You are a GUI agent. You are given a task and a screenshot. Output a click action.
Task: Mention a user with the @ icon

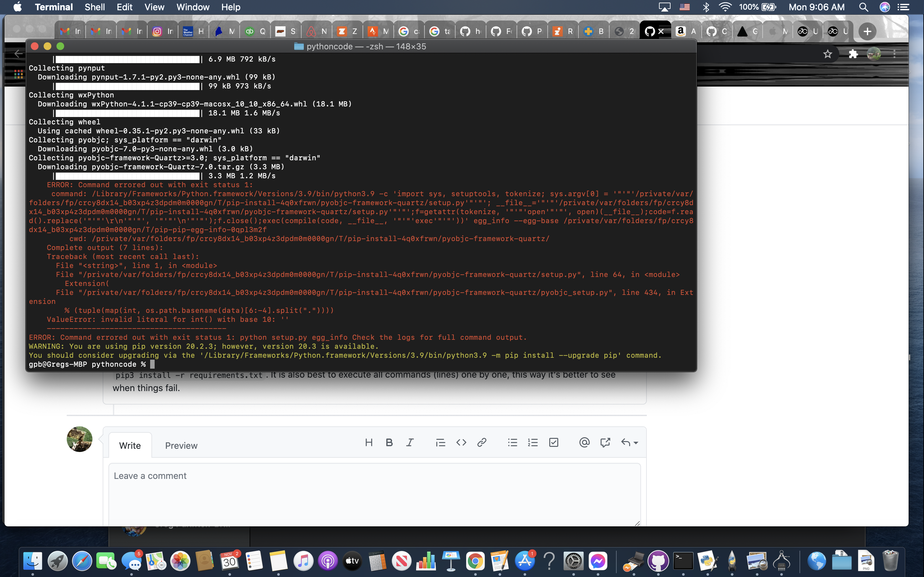tap(584, 442)
